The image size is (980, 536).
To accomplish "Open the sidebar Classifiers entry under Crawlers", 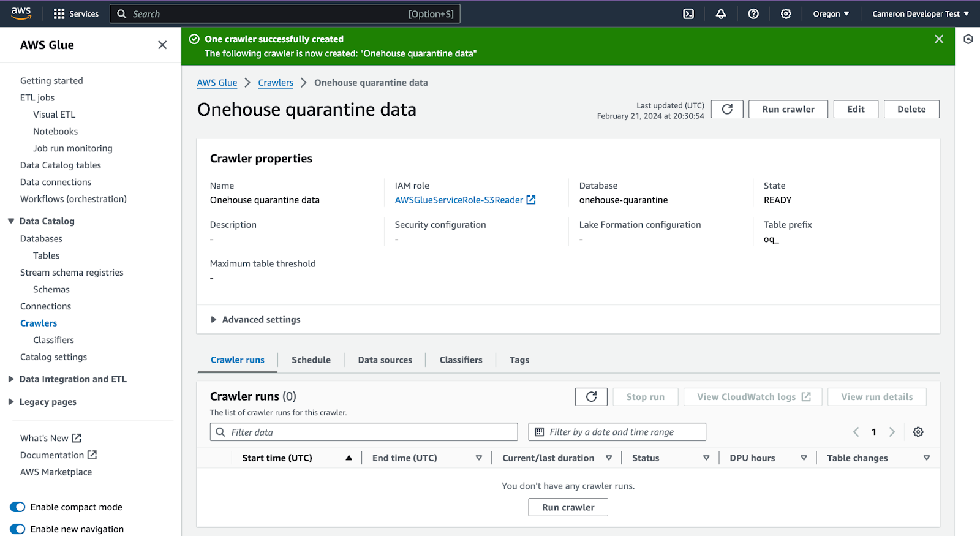I will 53,340.
